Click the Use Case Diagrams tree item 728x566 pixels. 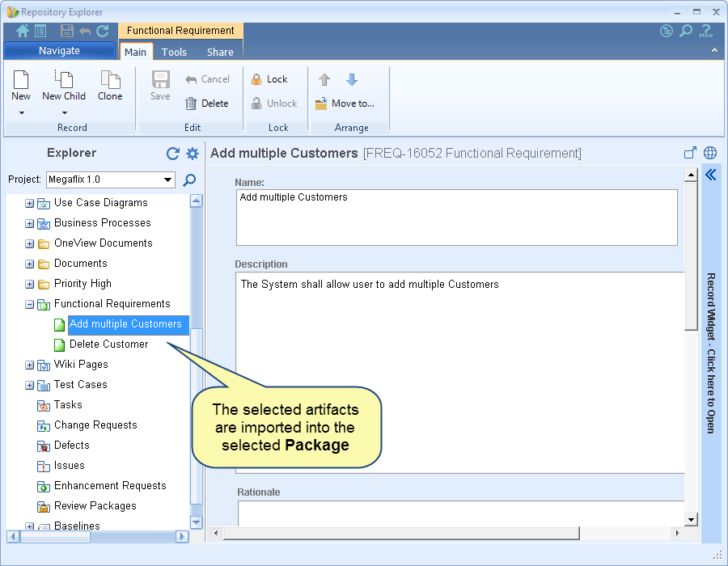pos(101,203)
